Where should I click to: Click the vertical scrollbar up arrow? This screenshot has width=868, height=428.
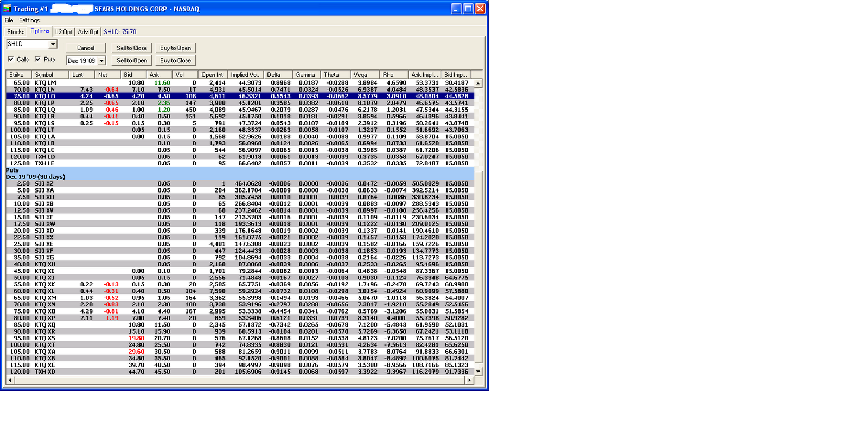(478, 83)
